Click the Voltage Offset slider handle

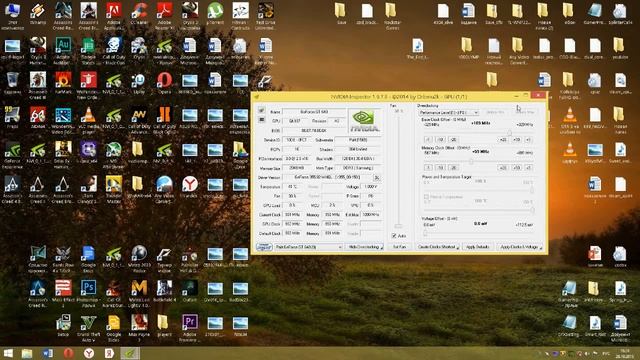[425, 233]
